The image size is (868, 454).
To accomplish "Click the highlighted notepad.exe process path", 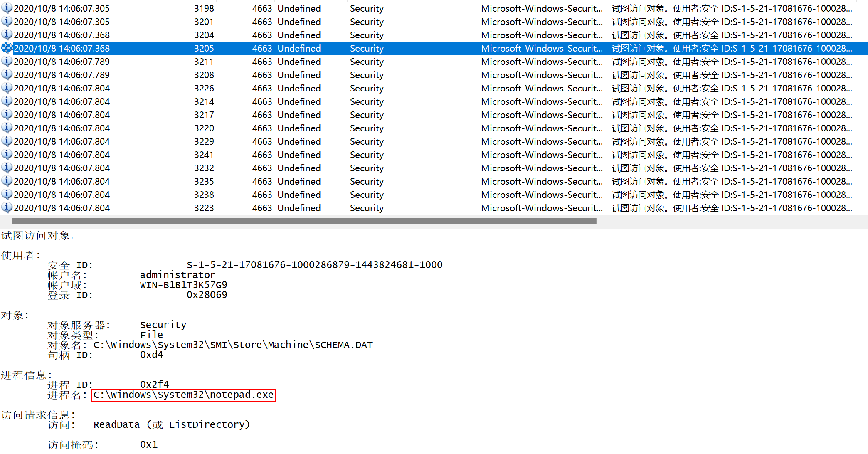I will (x=183, y=395).
